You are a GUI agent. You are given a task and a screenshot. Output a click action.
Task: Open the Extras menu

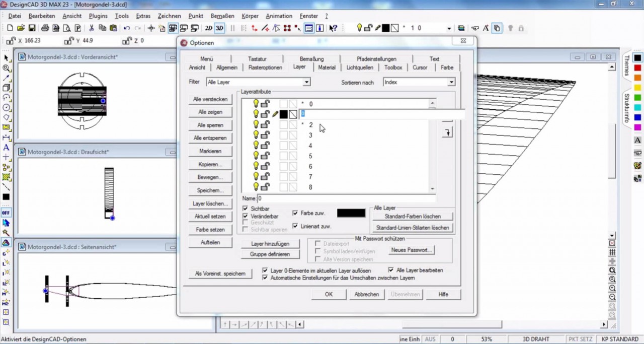(x=143, y=16)
